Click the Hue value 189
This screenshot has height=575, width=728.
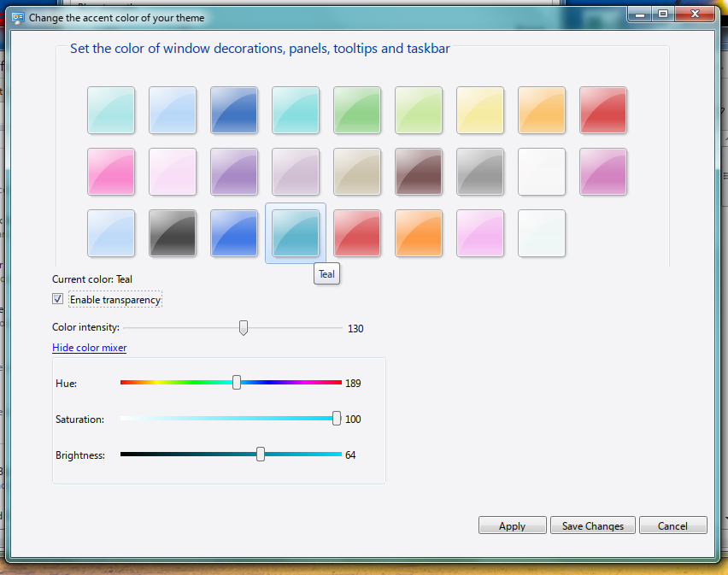[x=353, y=384]
